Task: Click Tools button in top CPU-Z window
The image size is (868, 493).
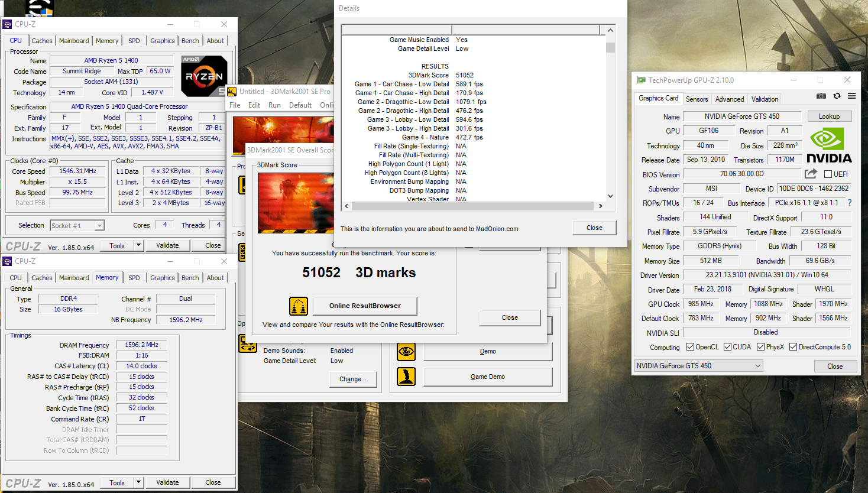Action: [x=117, y=245]
